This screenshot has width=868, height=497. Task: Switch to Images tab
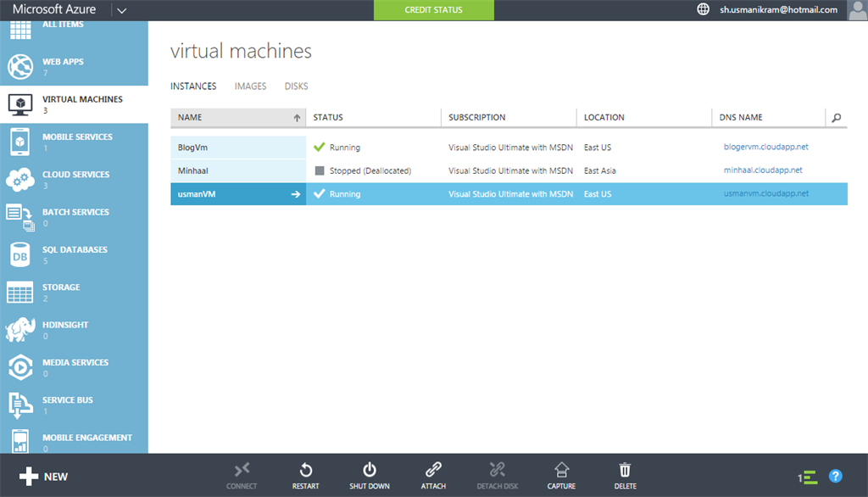(250, 87)
